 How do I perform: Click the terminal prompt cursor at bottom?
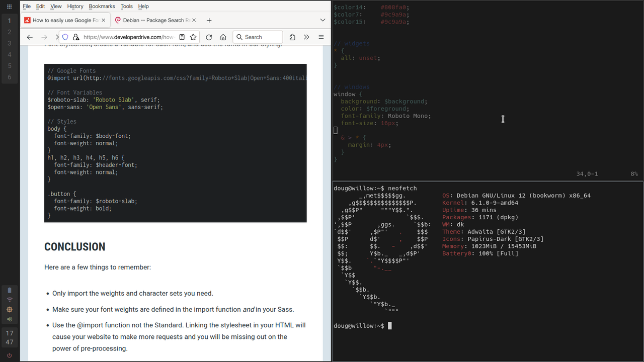[x=390, y=326]
